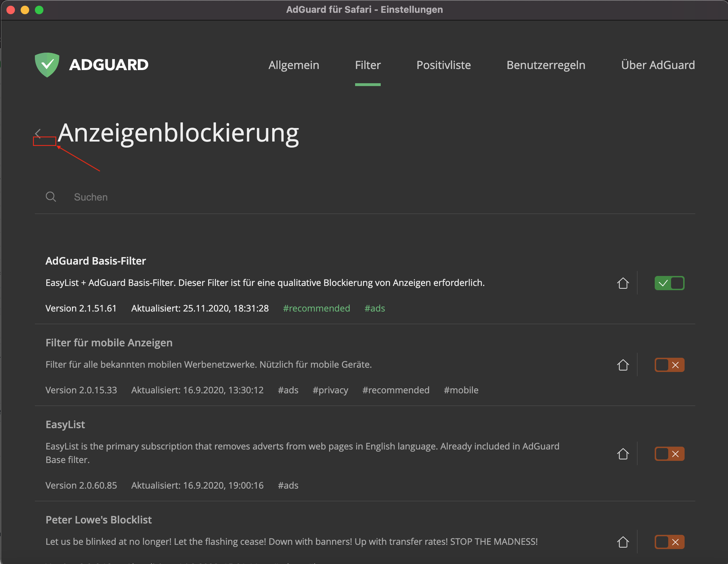Minimize the window with yellow button

point(25,10)
